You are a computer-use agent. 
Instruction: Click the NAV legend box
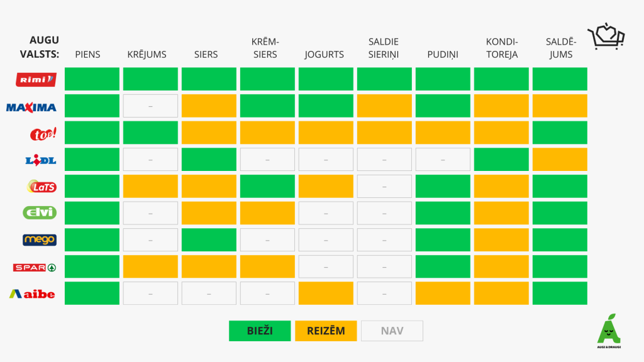[392, 331]
